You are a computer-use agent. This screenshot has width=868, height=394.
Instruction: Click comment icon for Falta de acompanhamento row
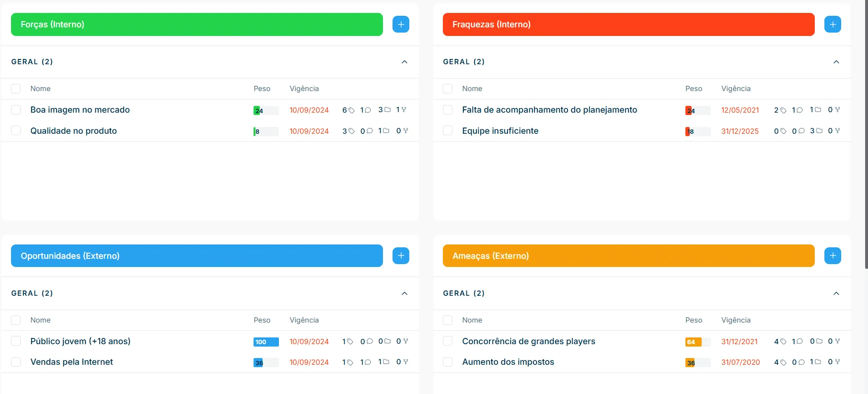click(799, 110)
